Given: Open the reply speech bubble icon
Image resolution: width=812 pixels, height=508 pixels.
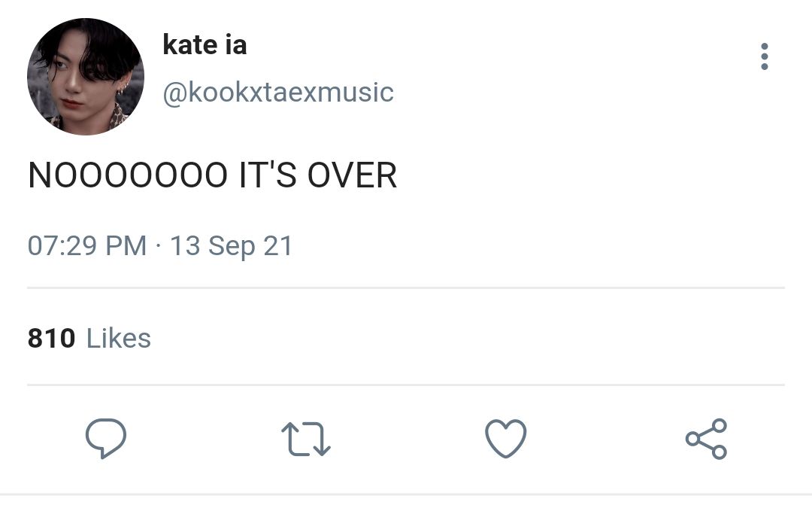Looking at the screenshot, I should click(106, 439).
